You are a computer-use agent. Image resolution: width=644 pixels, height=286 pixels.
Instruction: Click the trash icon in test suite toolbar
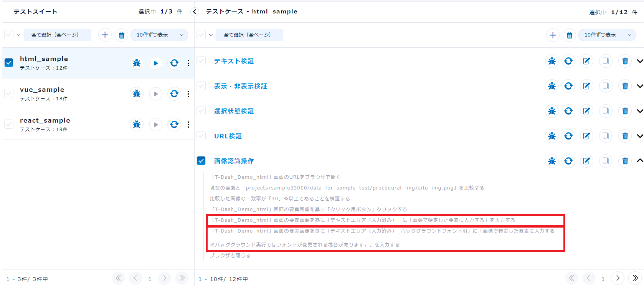(122, 35)
